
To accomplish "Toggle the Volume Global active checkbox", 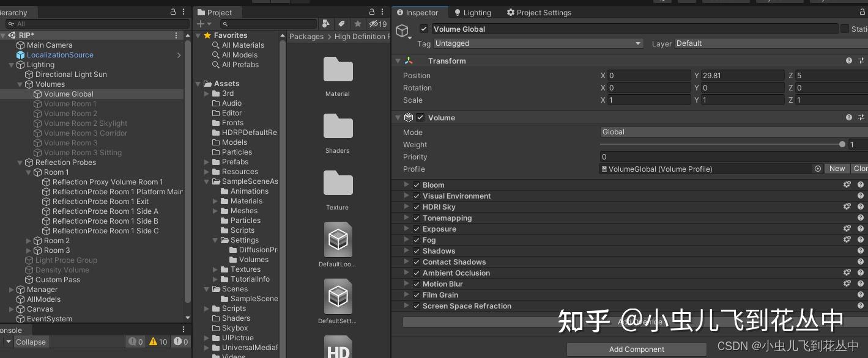I will (x=424, y=29).
